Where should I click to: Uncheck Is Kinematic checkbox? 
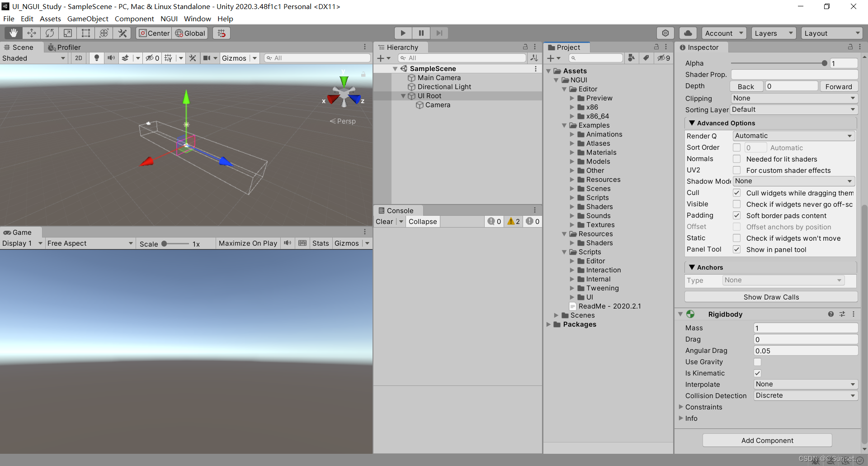click(x=758, y=373)
